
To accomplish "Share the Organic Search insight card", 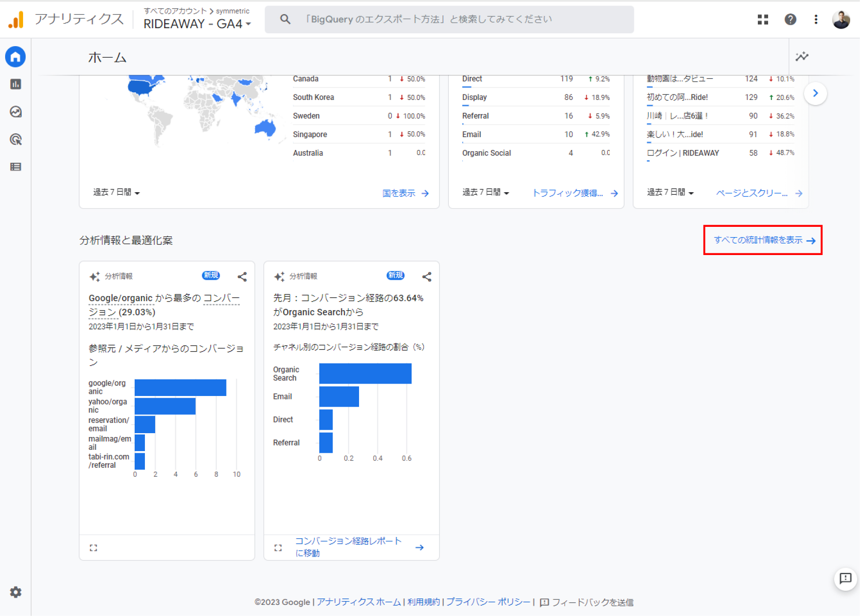I will (427, 276).
